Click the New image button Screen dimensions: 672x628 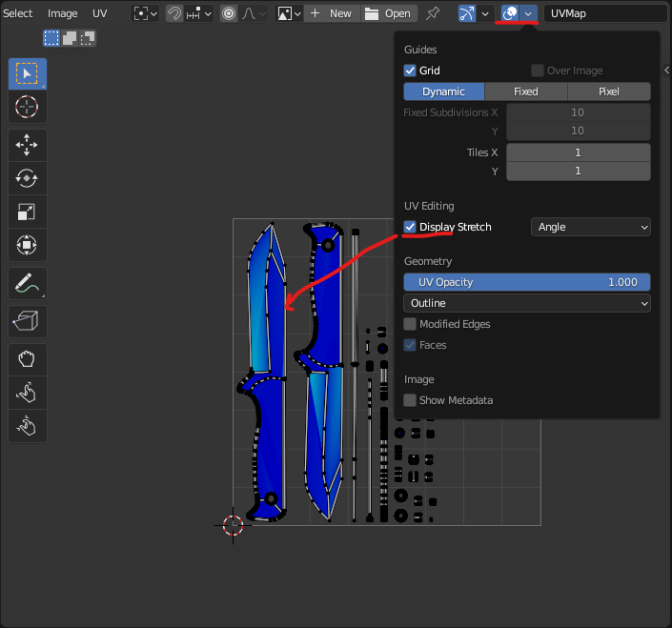click(331, 13)
